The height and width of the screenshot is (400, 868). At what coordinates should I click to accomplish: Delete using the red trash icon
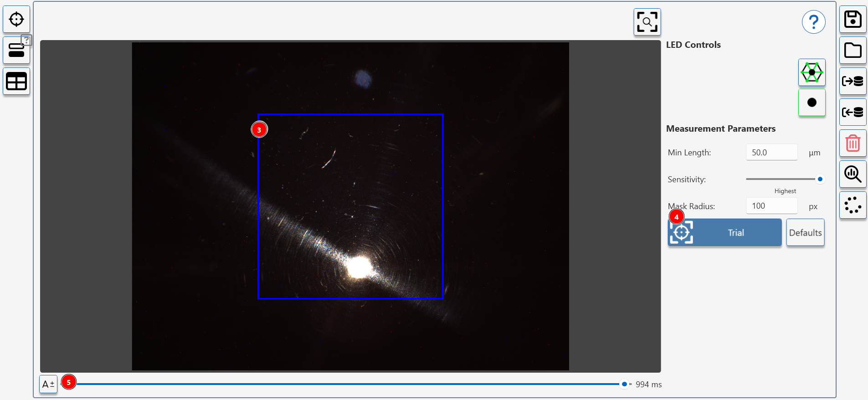(x=853, y=143)
